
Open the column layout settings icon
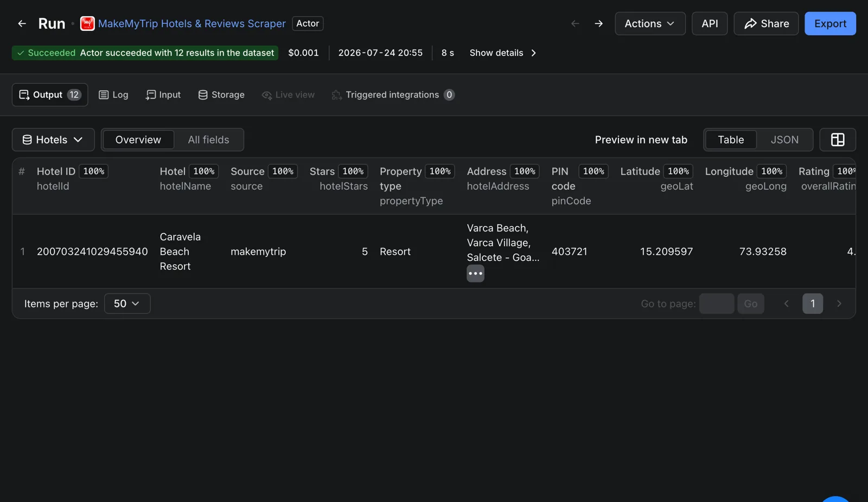tap(838, 139)
